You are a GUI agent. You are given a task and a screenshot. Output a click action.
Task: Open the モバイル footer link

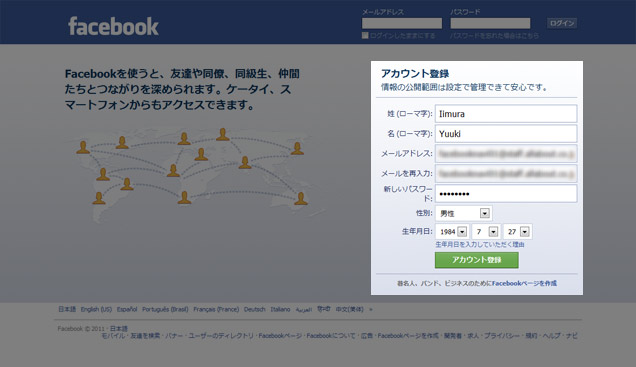click(113, 336)
